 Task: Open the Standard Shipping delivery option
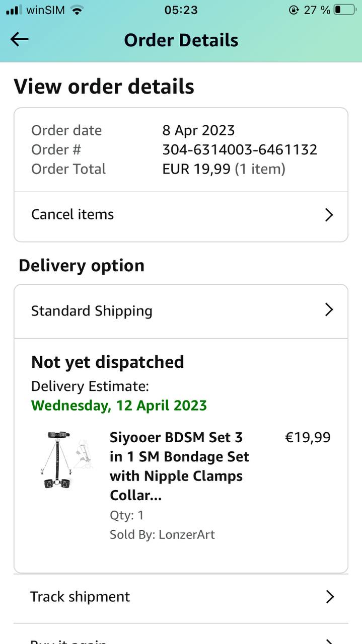[92, 311]
